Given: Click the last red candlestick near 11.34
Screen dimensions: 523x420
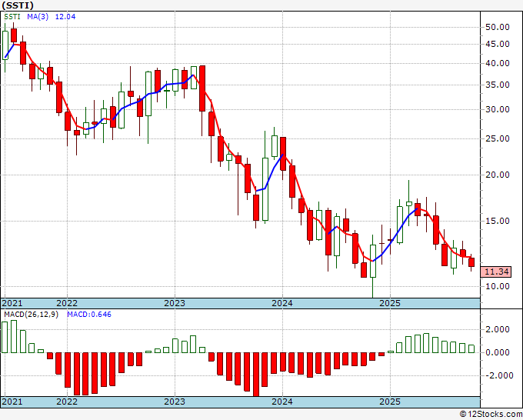Looking at the screenshot, I should [471, 262].
